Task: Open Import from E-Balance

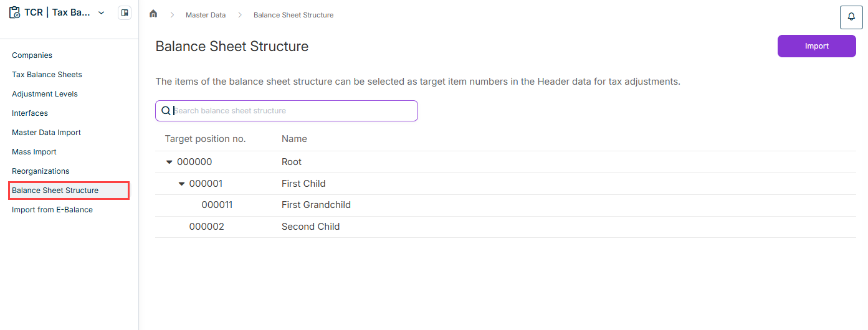Action: point(52,210)
